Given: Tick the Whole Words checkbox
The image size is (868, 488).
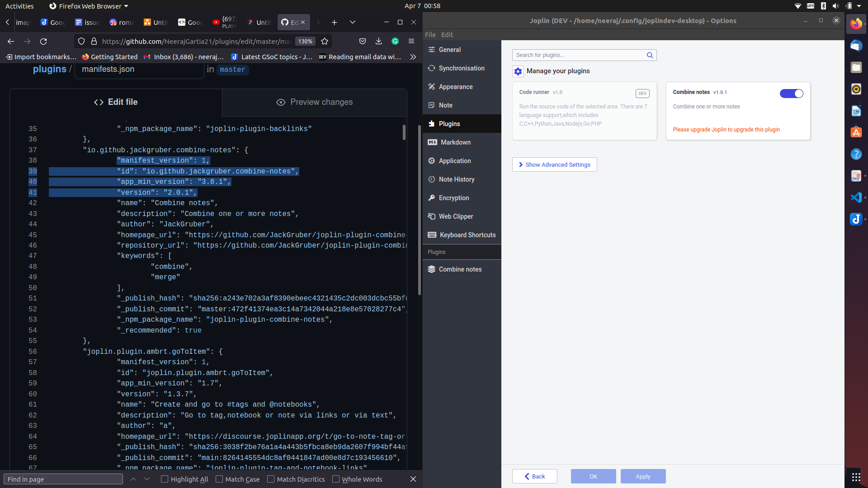Looking at the screenshot, I should coord(336,479).
